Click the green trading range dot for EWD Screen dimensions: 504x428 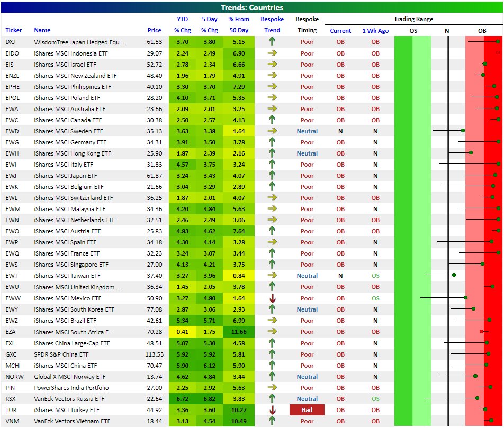pyautogui.click(x=463, y=131)
